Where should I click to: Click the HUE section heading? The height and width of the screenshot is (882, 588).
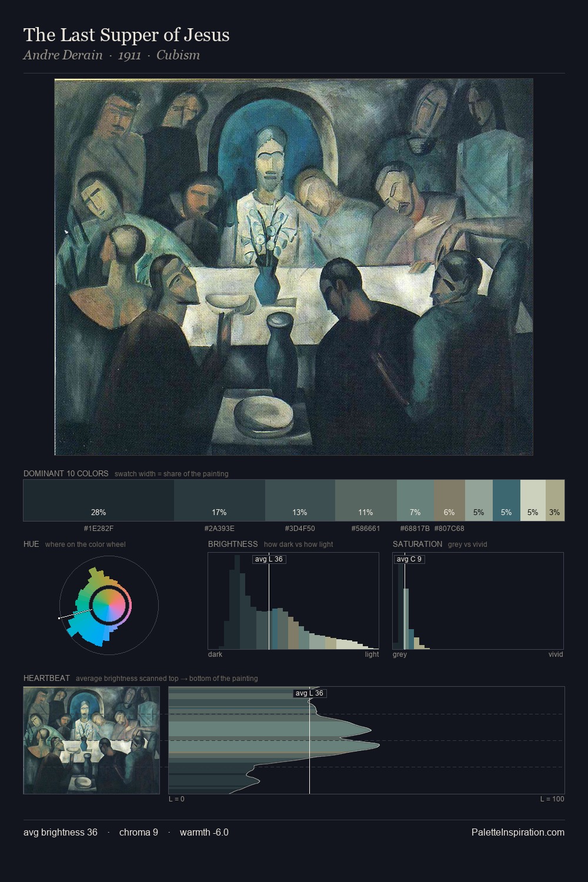click(31, 544)
